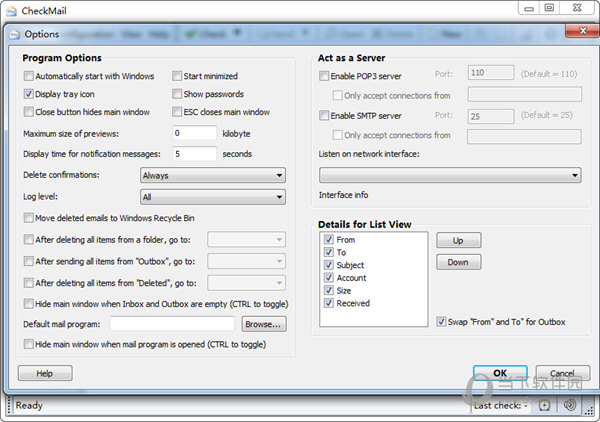Screen dimensions: 600x422
Task: Click the clock icon in status bar
Action: (544, 405)
